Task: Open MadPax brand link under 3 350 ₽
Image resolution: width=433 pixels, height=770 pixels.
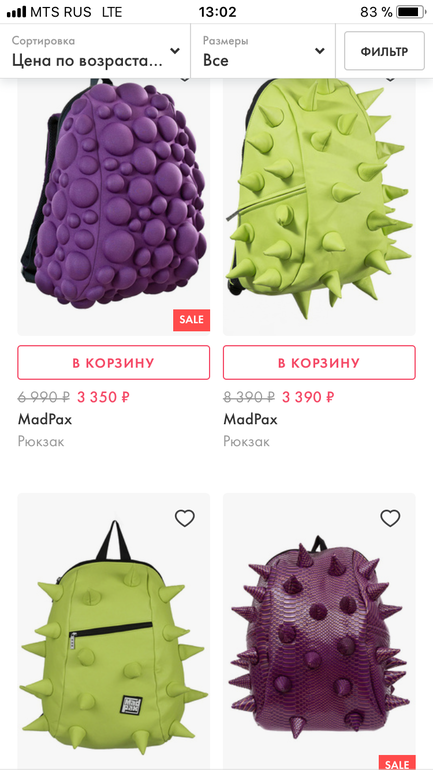Action: point(45,419)
